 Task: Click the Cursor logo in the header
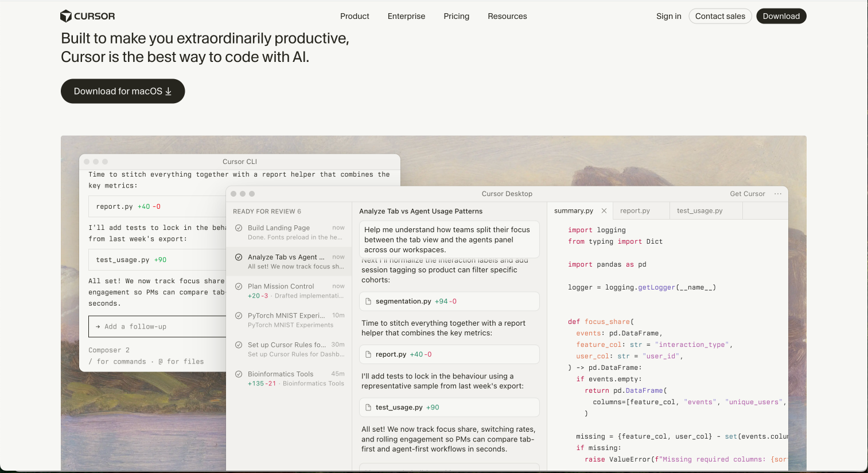coord(88,16)
